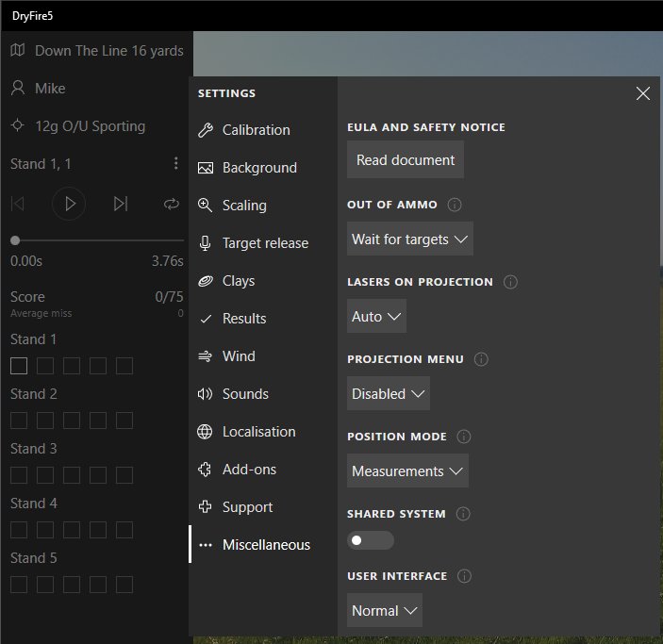Click the playback timeline slider handle
663x644 pixels.
click(15, 240)
